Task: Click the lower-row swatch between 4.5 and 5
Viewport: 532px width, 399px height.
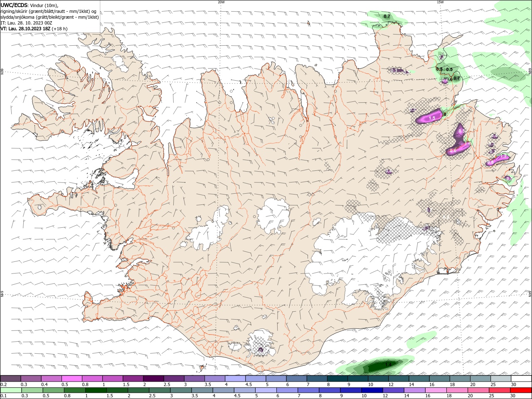Action: (244, 390)
